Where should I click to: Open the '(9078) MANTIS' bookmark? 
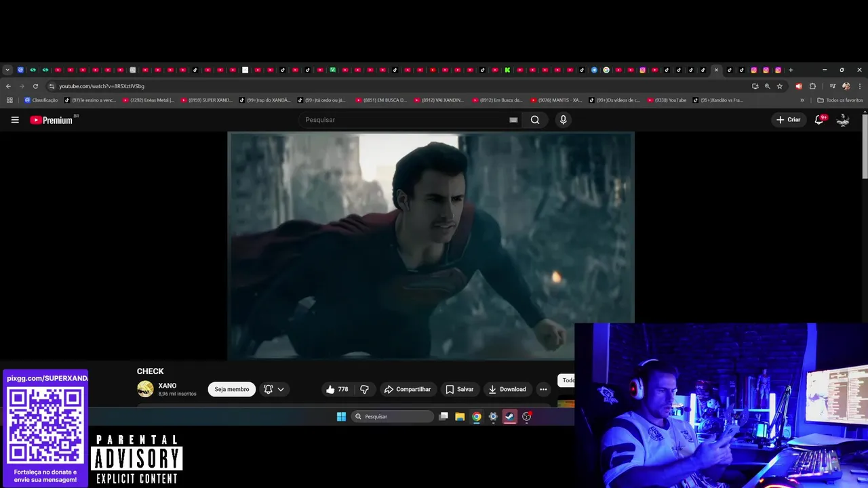(x=556, y=100)
